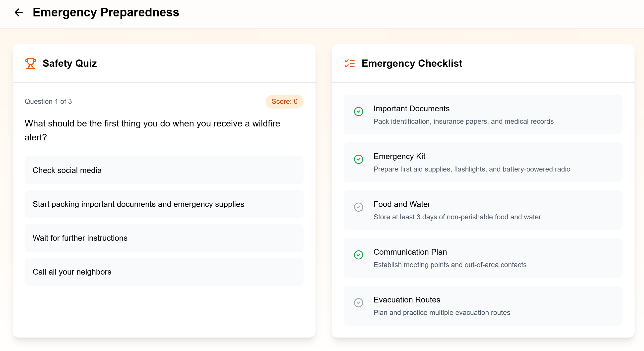
Task: Check the Evacuation Routes circle
Action: [358, 302]
